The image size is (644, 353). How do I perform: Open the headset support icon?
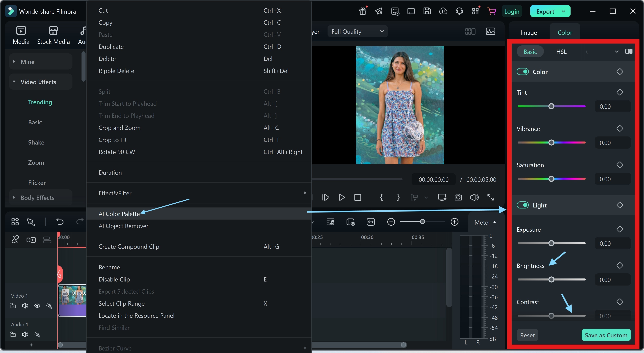[459, 11]
